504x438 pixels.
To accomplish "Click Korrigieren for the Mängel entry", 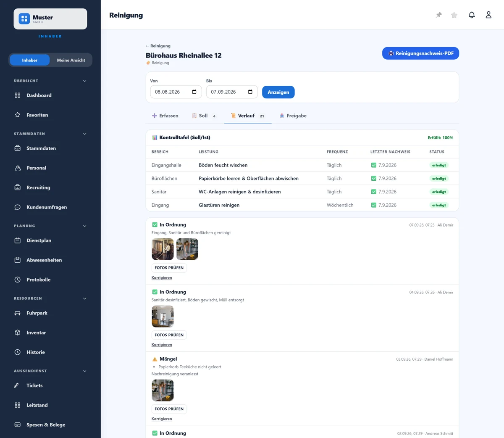I will tap(162, 419).
